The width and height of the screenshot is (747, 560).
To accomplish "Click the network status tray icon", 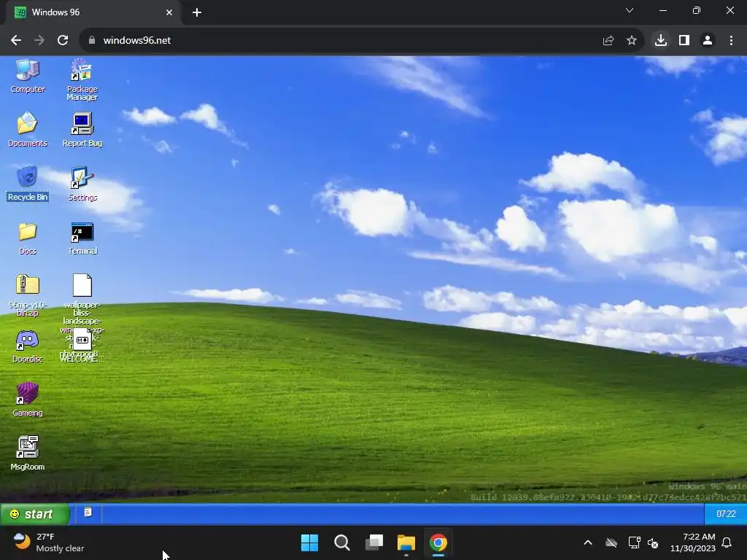I will coord(634,542).
